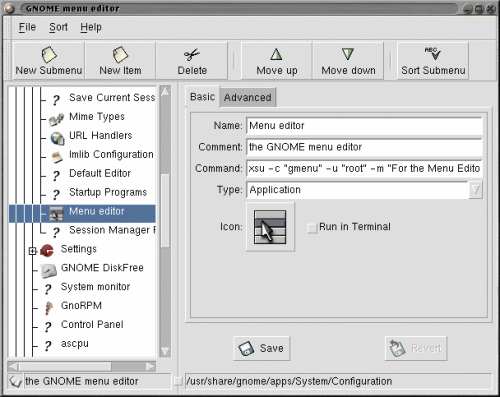Open the Sort menu
The width and height of the screenshot is (500, 397).
pos(58,27)
